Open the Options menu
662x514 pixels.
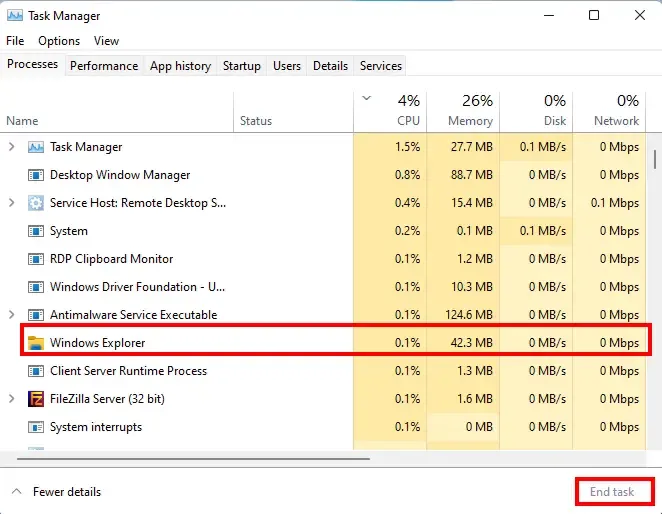[x=59, y=41]
